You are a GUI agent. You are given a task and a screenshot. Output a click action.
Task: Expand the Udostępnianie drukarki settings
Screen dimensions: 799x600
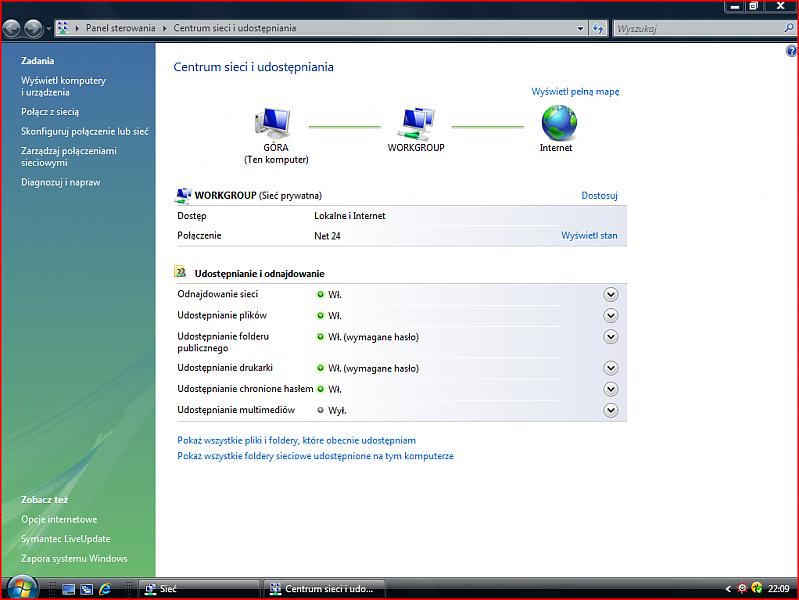tap(610, 368)
